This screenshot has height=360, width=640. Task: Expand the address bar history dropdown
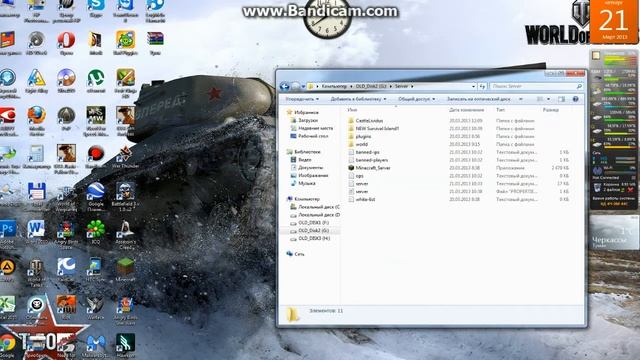pos(473,86)
